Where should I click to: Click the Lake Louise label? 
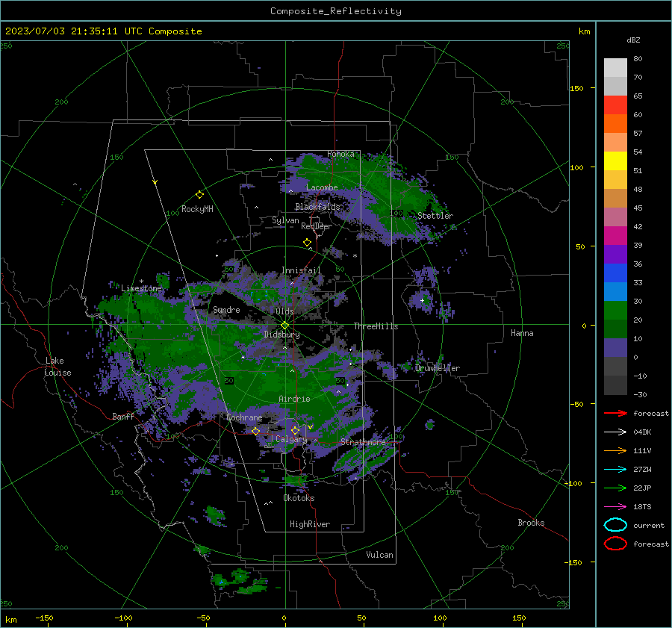tap(57, 367)
